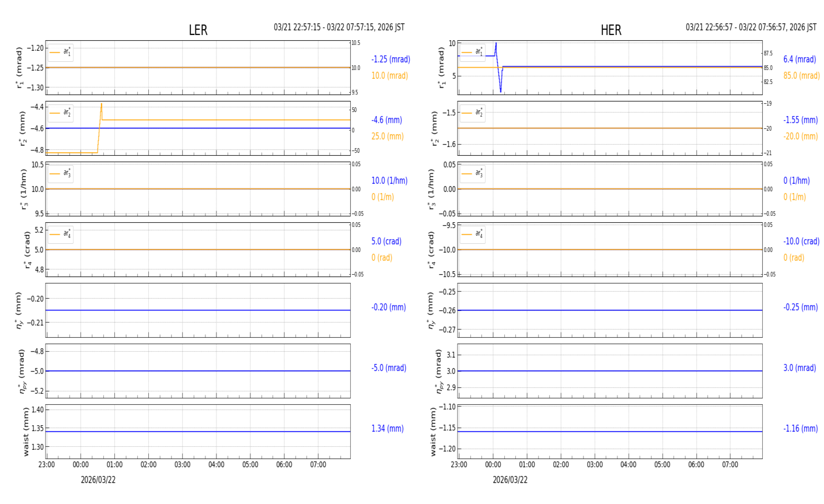
Task: Click the 3.0 (mrad) value
Action: click(799, 367)
